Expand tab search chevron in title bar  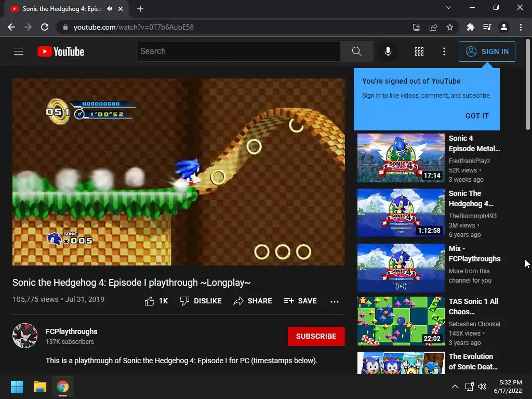[x=448, y=7]
